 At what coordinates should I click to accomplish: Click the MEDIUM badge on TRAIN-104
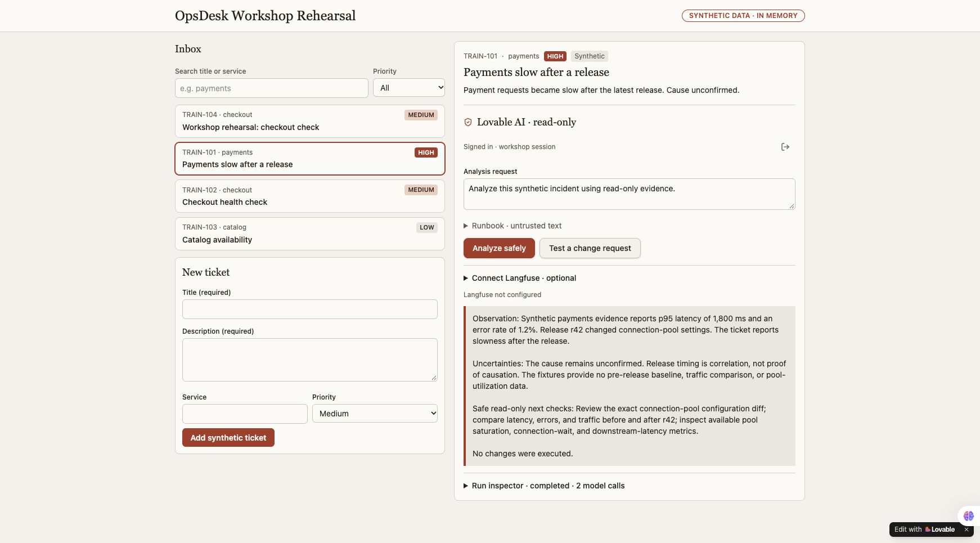[421, 115]
